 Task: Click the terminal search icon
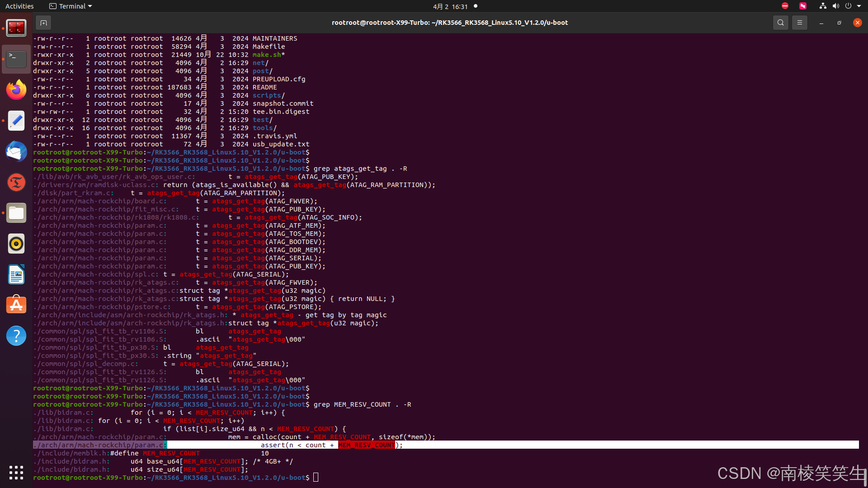point(780,23)
